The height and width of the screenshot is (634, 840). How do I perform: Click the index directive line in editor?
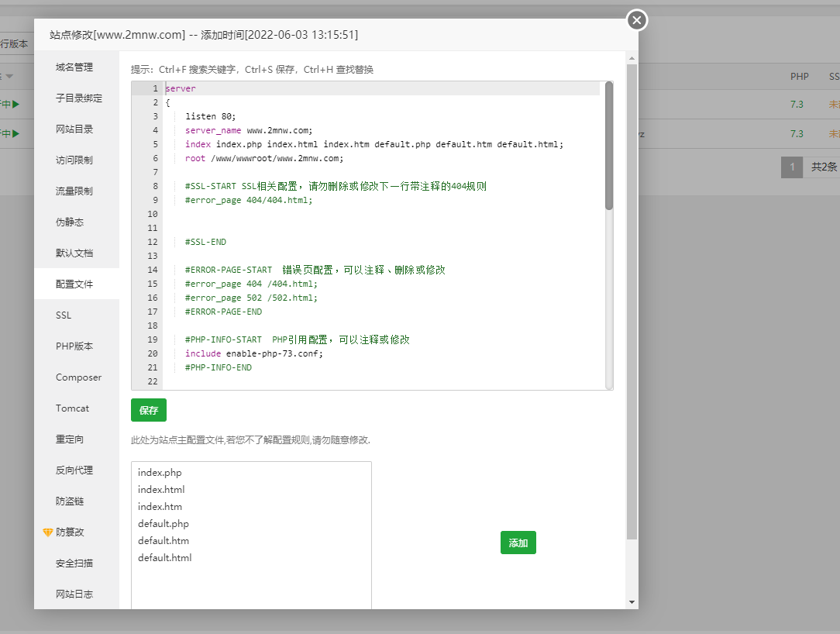(x=374, y=144)
